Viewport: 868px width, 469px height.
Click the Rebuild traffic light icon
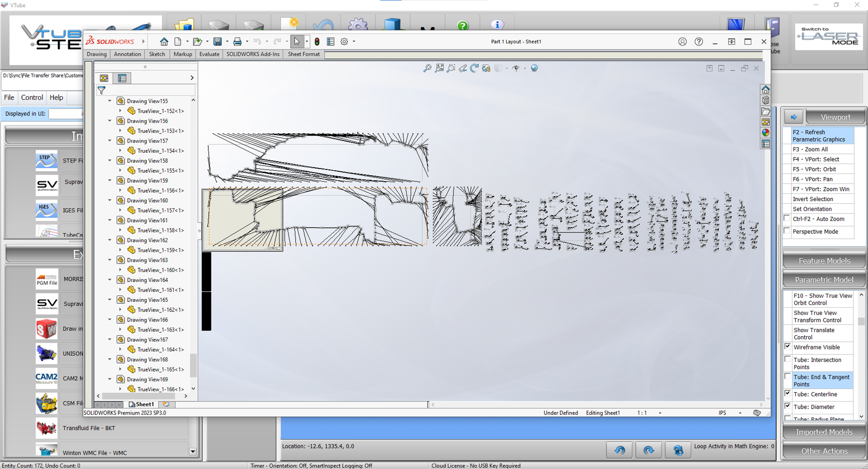(x=317, y=42)
